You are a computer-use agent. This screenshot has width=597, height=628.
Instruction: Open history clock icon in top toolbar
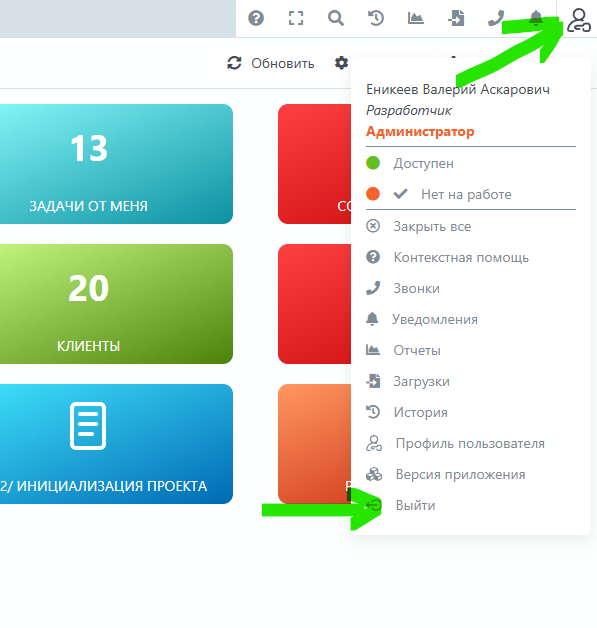pyautogui.click(x=376, y=18)
